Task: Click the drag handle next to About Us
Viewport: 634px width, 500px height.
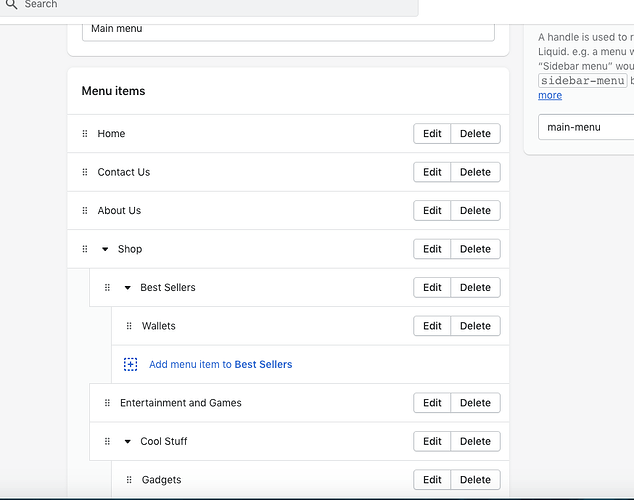Action: (85, 211)
